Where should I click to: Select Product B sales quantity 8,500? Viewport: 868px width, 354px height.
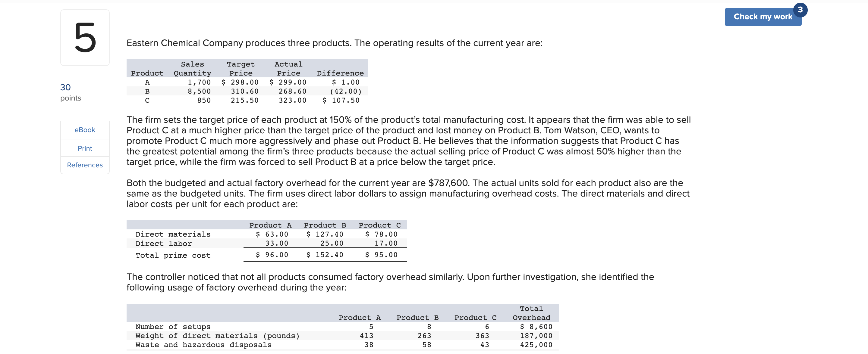click(x=199, y=92)
